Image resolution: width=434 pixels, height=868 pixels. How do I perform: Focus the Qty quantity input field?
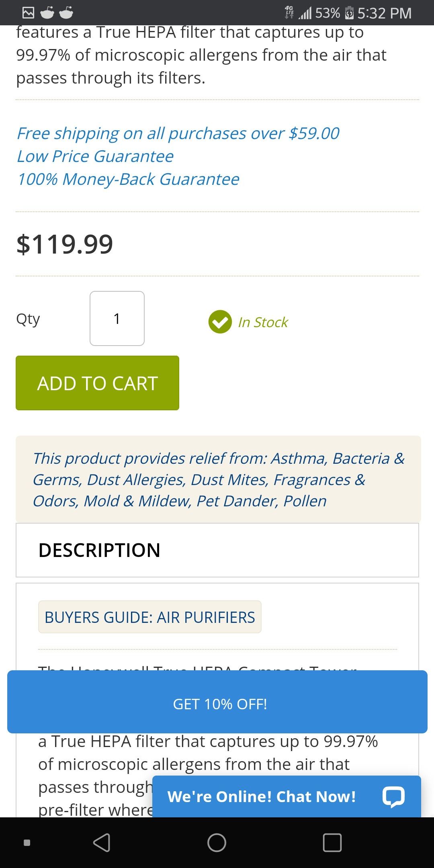coord(117,318)
